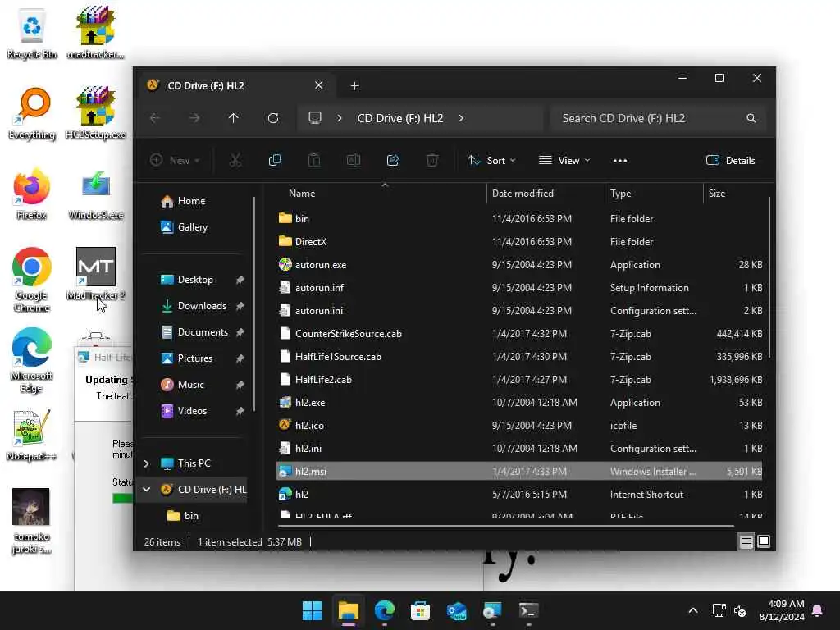Open Terminal from taskbar
The width and height of the screenshot is (840, 630).
[x=529, y=610]
